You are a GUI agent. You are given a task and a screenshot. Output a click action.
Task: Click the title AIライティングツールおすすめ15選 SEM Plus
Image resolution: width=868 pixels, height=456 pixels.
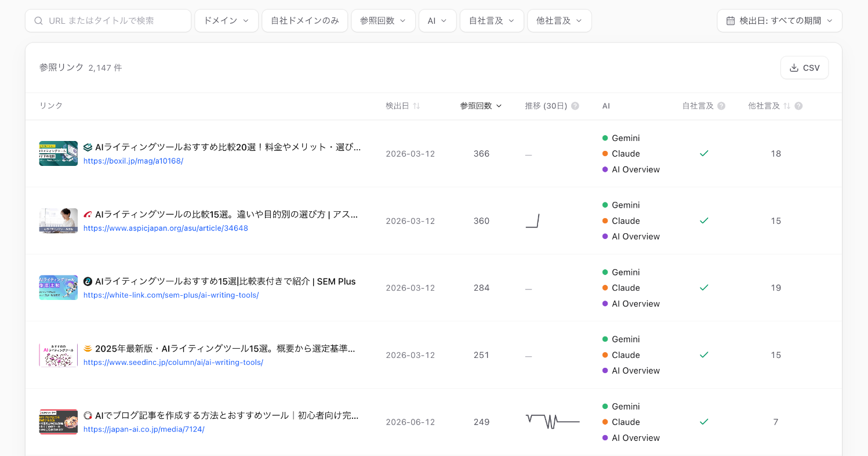[226, 281]
